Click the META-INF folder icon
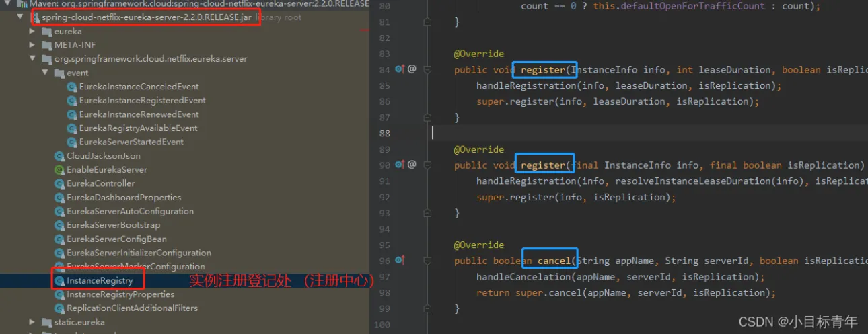 (46, 45)
